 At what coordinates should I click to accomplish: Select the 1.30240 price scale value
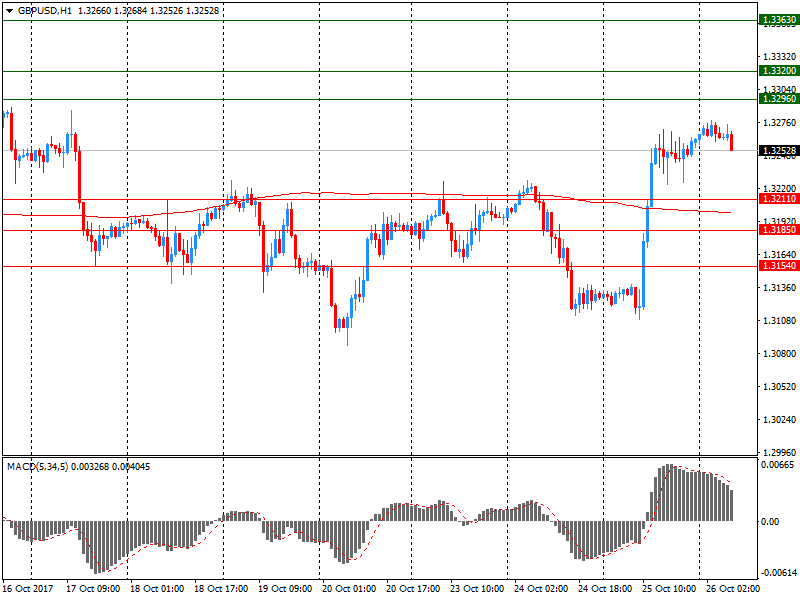point(780,420)
